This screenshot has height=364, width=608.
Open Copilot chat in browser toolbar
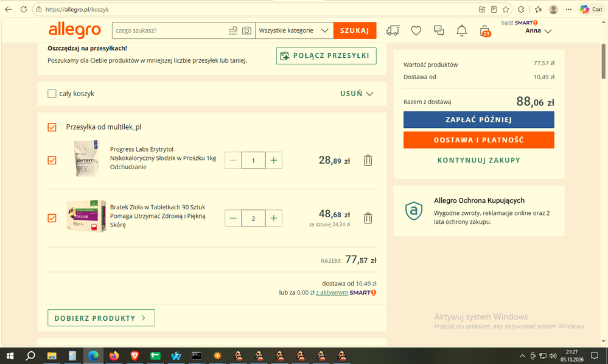(591, 9)
